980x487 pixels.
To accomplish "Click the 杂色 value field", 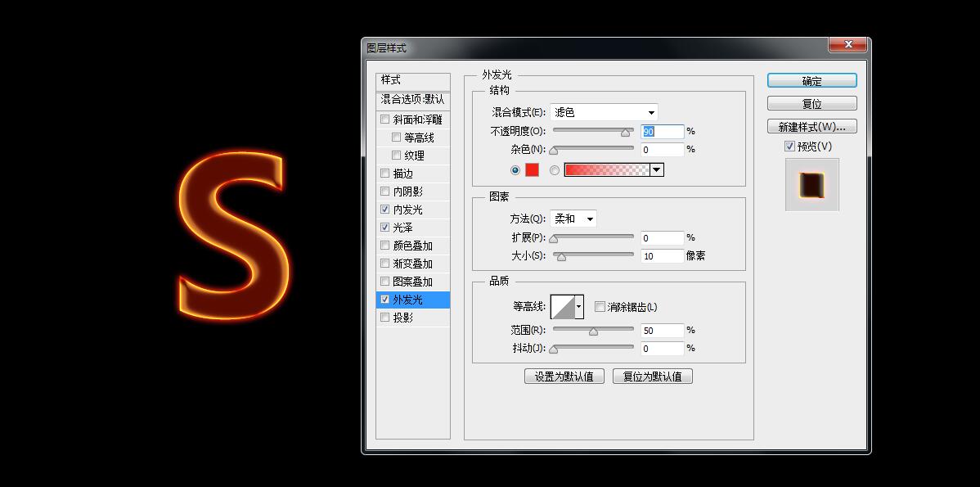I will pos(663,150).
